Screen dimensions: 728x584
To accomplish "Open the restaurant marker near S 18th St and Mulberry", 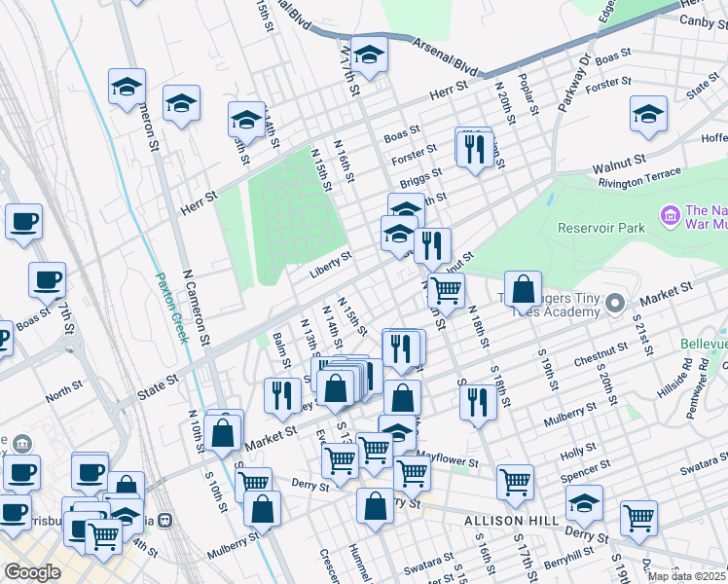I will [478, 405].
